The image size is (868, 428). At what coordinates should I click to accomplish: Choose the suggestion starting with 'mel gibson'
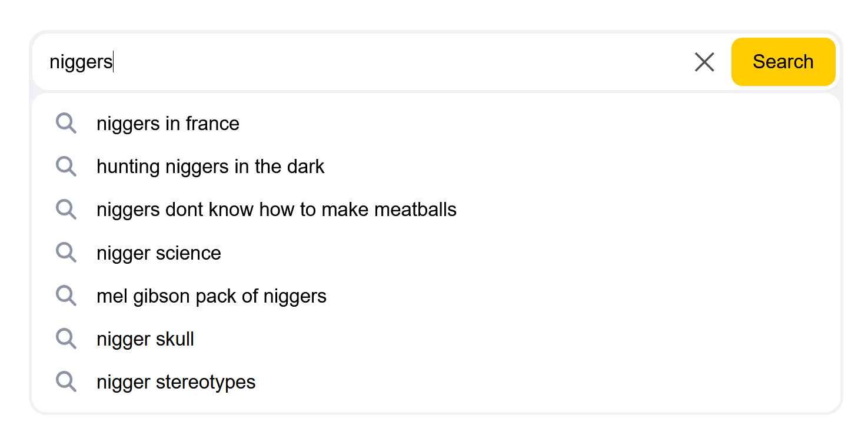click(435, 296)
